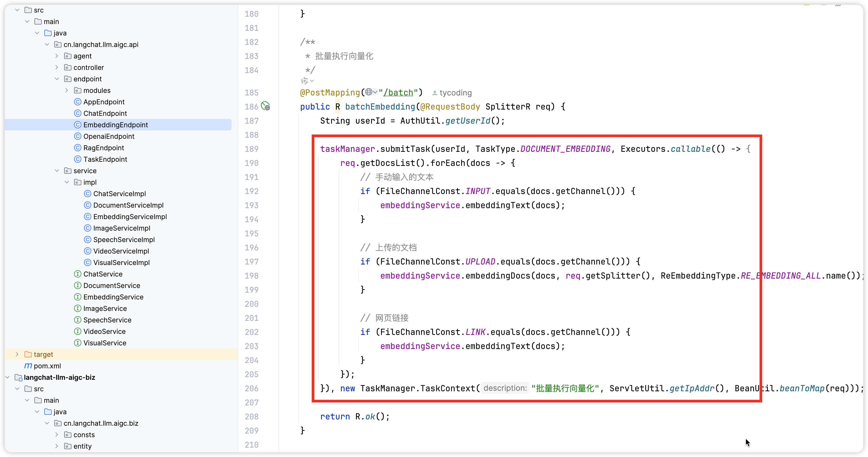The width and height of the screenshot is (868, 457).
Task: Open the TaskEndpoint class file
Action: tap(105, 159)
